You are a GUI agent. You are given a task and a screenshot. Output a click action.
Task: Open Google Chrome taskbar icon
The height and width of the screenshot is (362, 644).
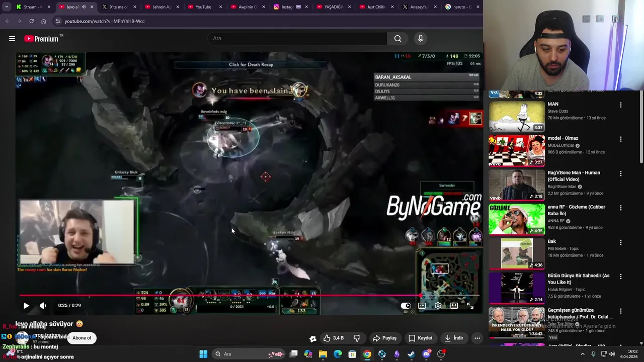(367, 354)
